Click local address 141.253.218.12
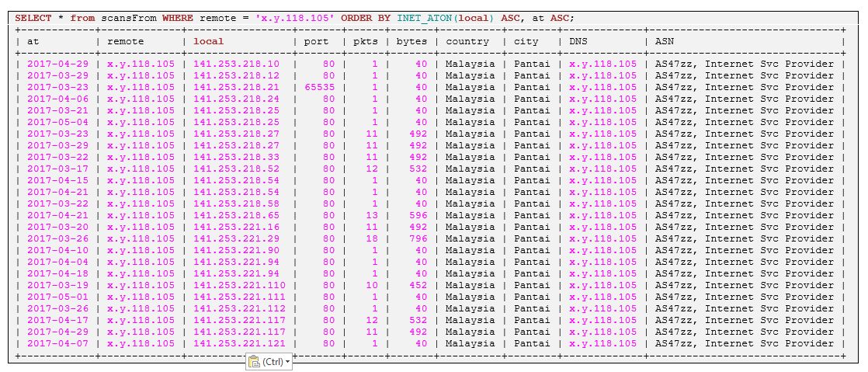868x372 pixels. coord(236,75)
